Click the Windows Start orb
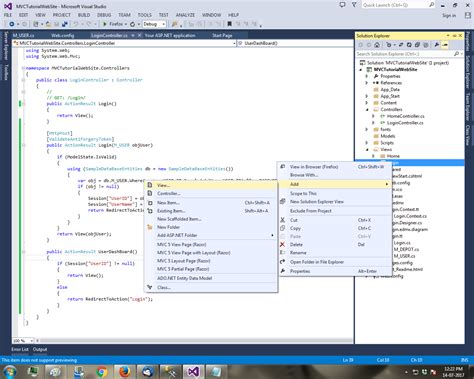The height and width of the screenshot is (379, 474). [9, 371]
